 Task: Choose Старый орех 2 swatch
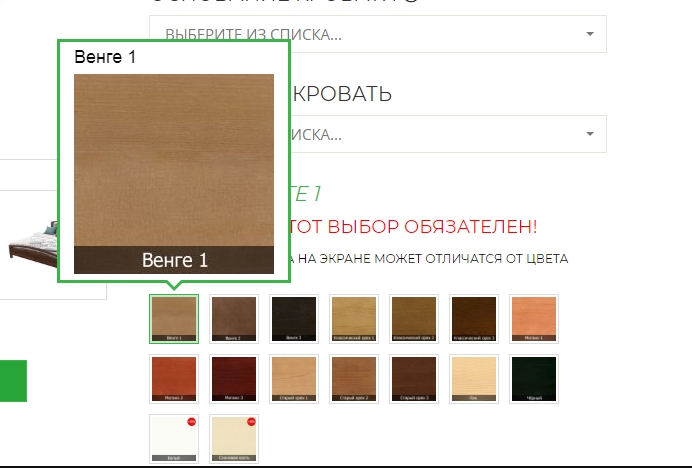pyautogui.click(x=354, y=379)
